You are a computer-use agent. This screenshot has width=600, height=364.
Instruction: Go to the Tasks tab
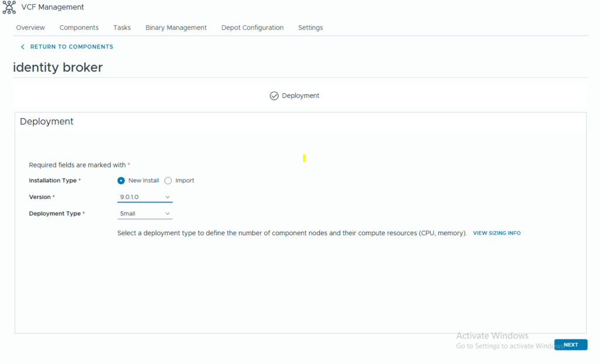click(x=122, y=28)
